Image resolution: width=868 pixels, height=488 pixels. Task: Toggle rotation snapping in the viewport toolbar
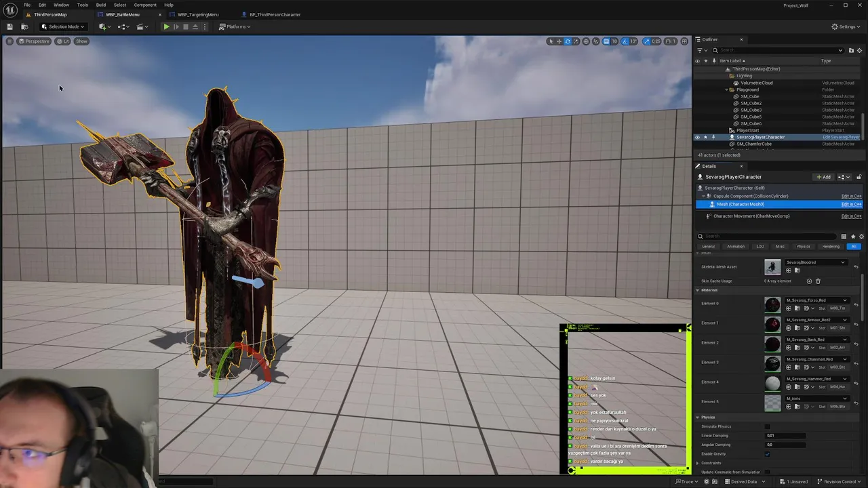coord(625,41)
